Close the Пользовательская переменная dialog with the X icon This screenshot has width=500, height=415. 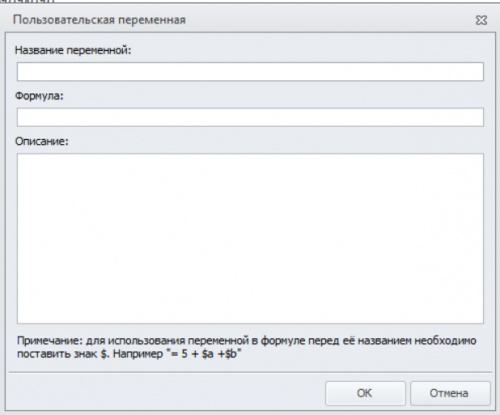click(x=481, y=20)
